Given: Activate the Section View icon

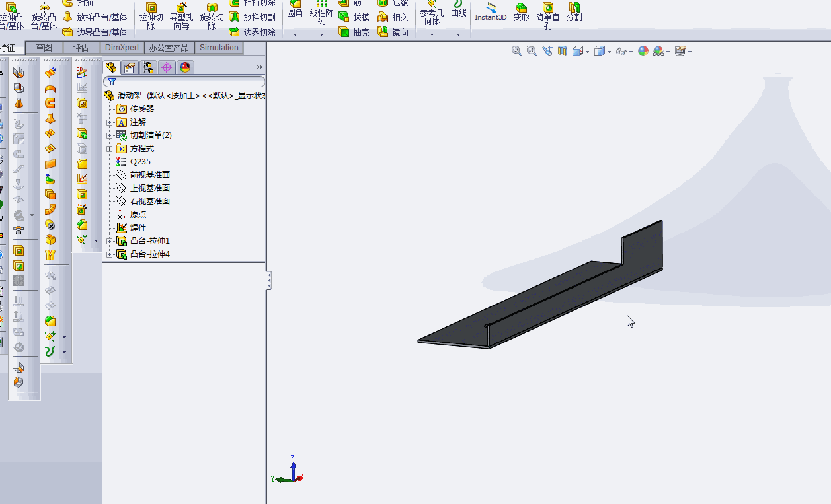Looking at the screenshot, I should click(563, 51).
